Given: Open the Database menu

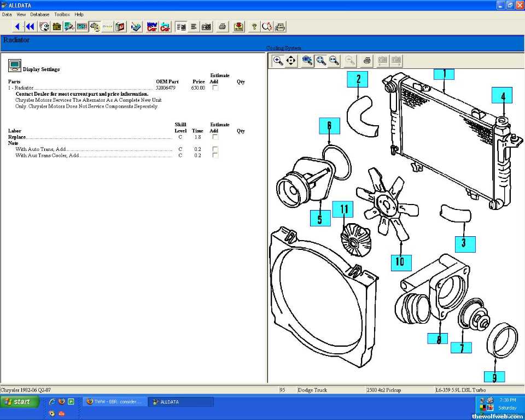Looking at the screenshot, I should click(39, 14).
